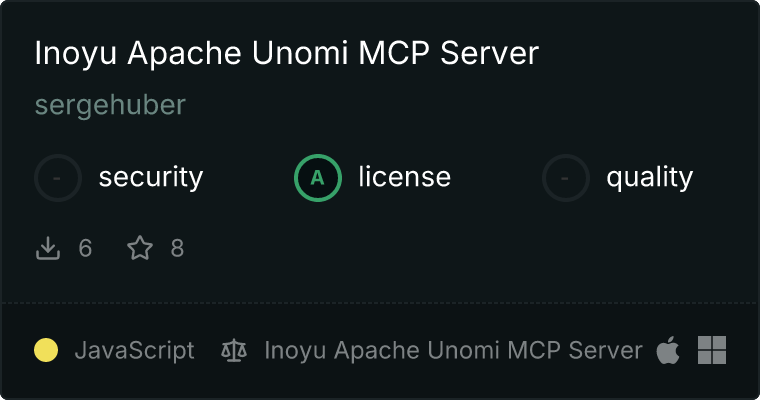760x400 pixels.
Task: Click the footer Inoyu Apache Unomi license text
Action: tap(453, 351)
